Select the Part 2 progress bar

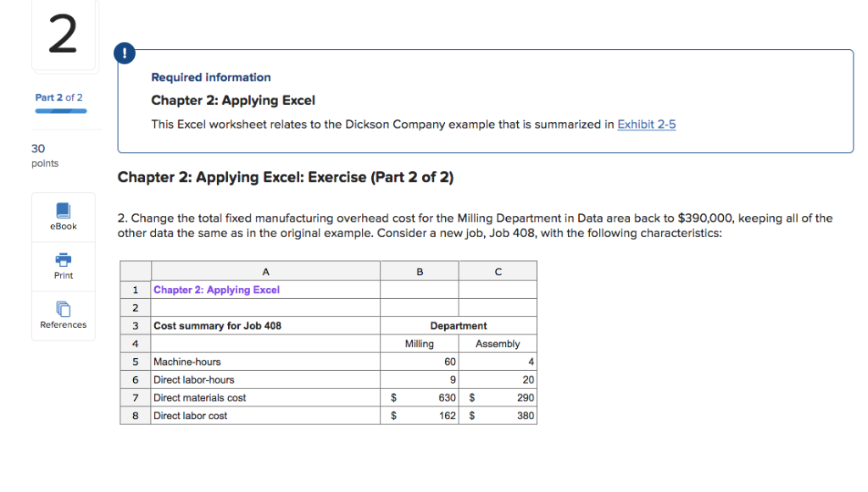coord(60,111)
